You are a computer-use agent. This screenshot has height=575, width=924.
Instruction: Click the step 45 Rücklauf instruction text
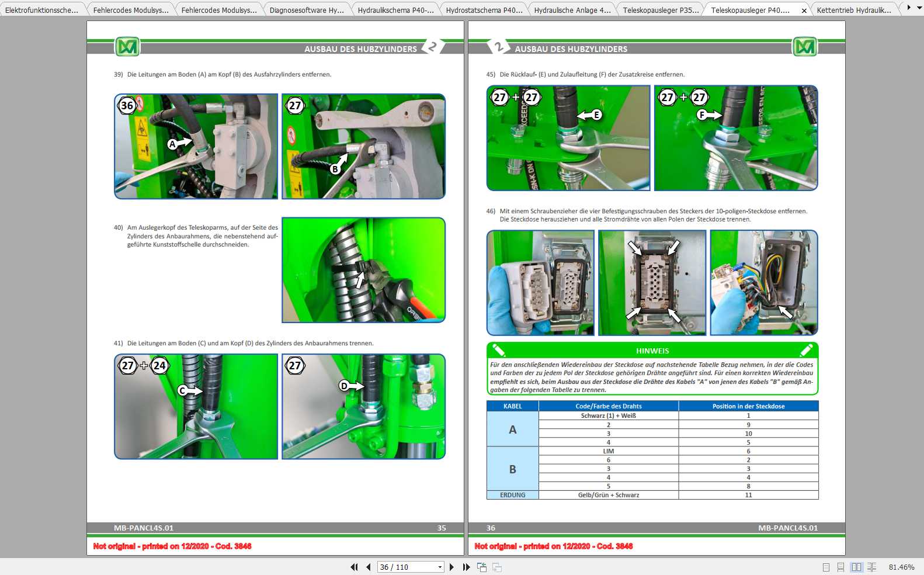tap(585, 74)
